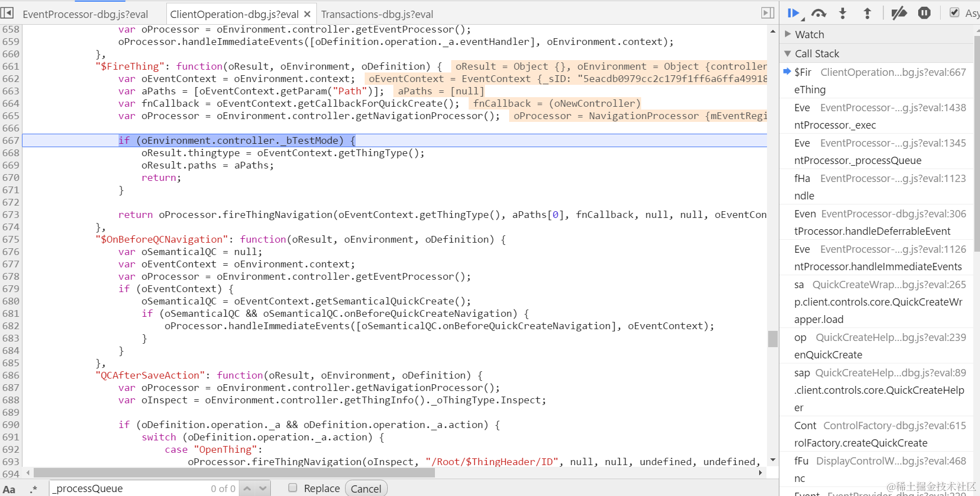Viewport: 980px width, 496px height.
Task: Click the code scrollbar down arrow
Action: [x=773, y=460]
